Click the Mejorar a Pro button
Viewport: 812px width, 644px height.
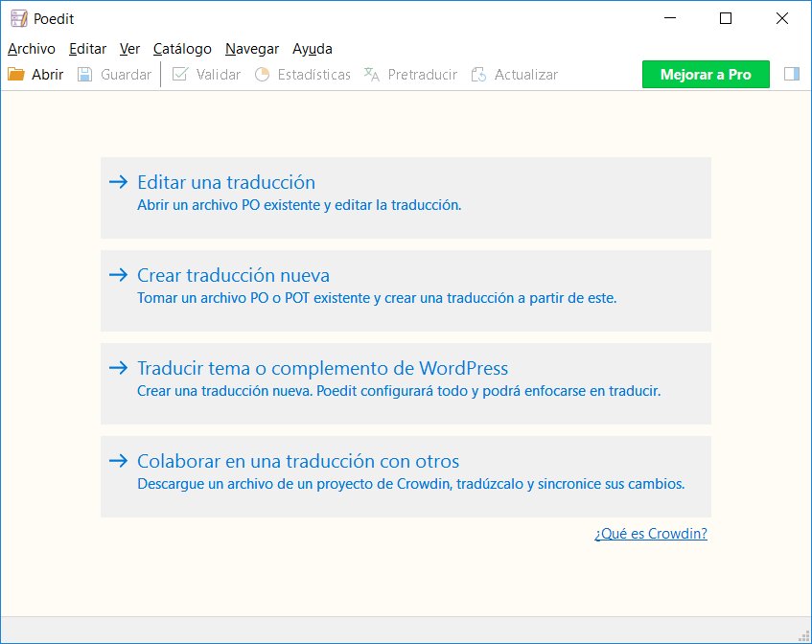[x=706, y=75]
